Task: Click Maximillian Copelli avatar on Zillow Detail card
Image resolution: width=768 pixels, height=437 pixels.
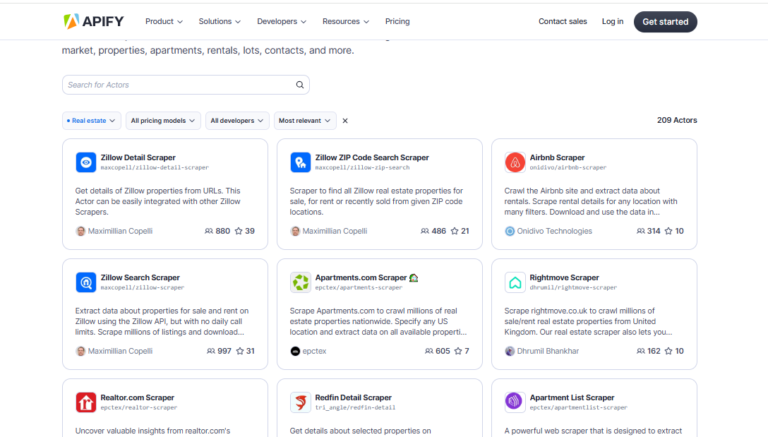Action: point(81,231)
